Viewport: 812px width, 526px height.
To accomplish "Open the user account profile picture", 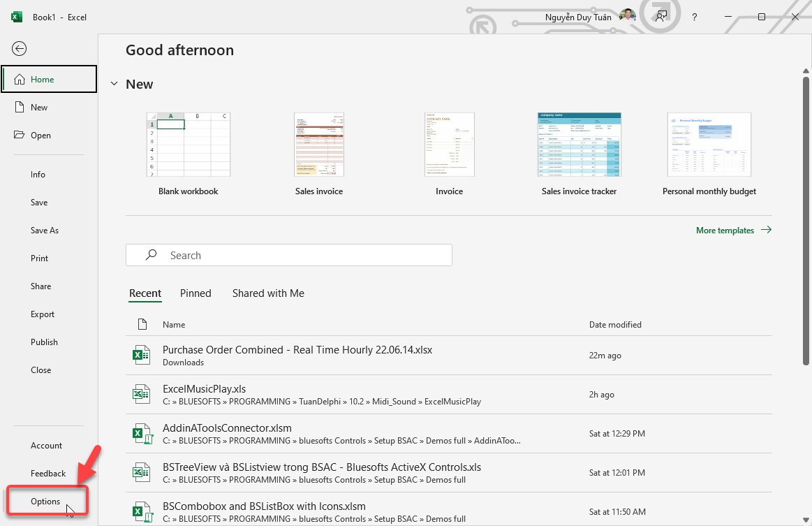I will click(x=627, y=17).
